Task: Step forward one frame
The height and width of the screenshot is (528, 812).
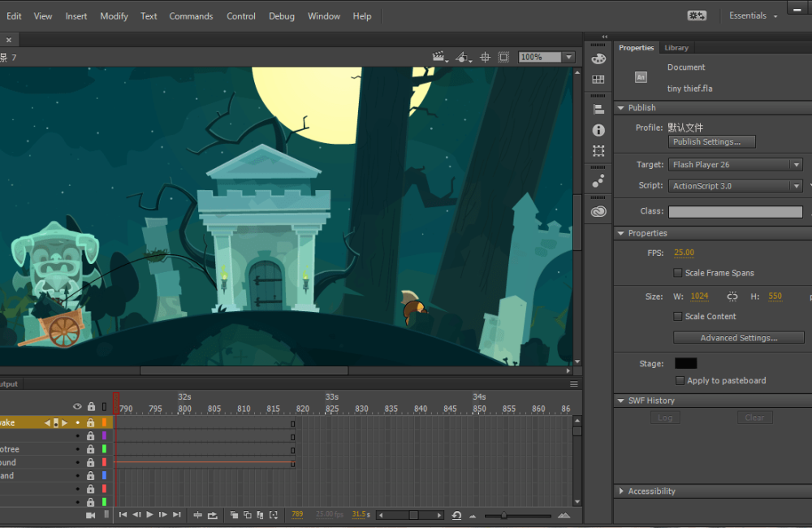Action: [162, 514]
